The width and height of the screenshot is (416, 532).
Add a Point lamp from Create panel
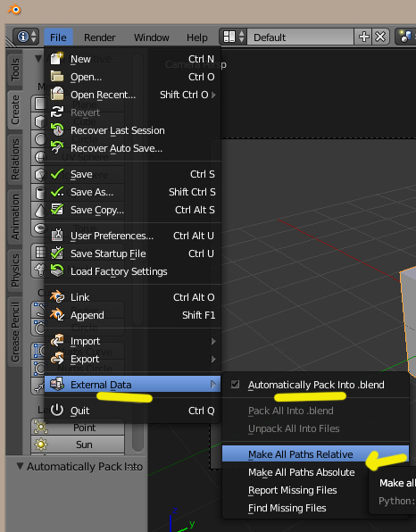[x=78, y=428]
